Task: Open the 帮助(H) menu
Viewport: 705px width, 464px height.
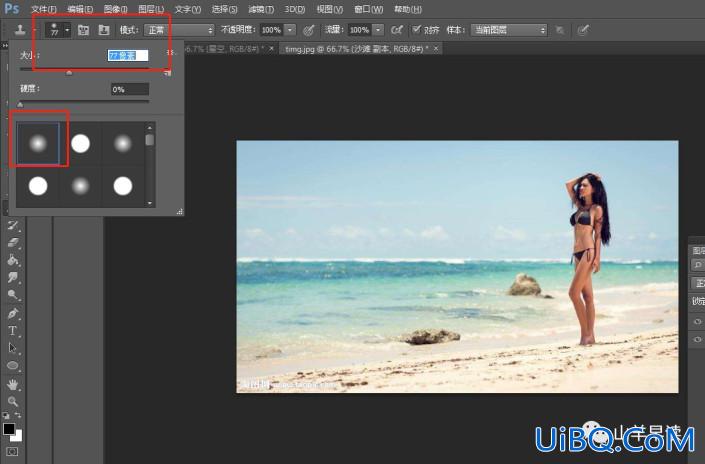Action: 407,9
